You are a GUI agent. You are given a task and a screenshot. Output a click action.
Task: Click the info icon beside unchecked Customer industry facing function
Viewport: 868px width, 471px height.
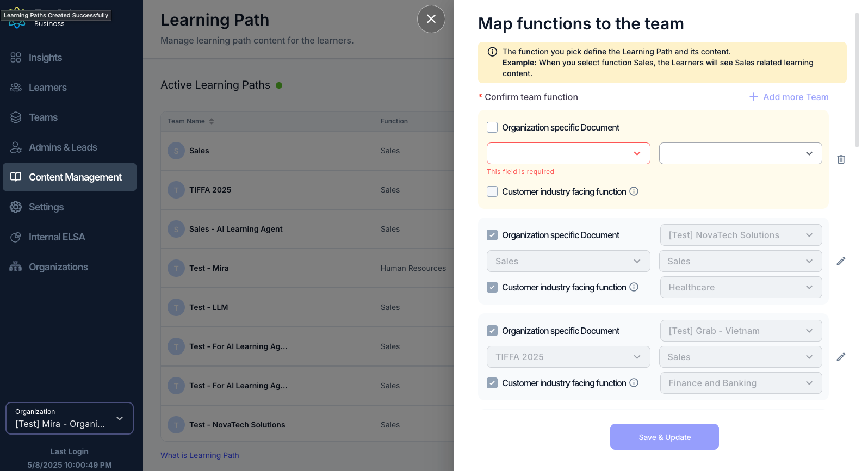634,191
